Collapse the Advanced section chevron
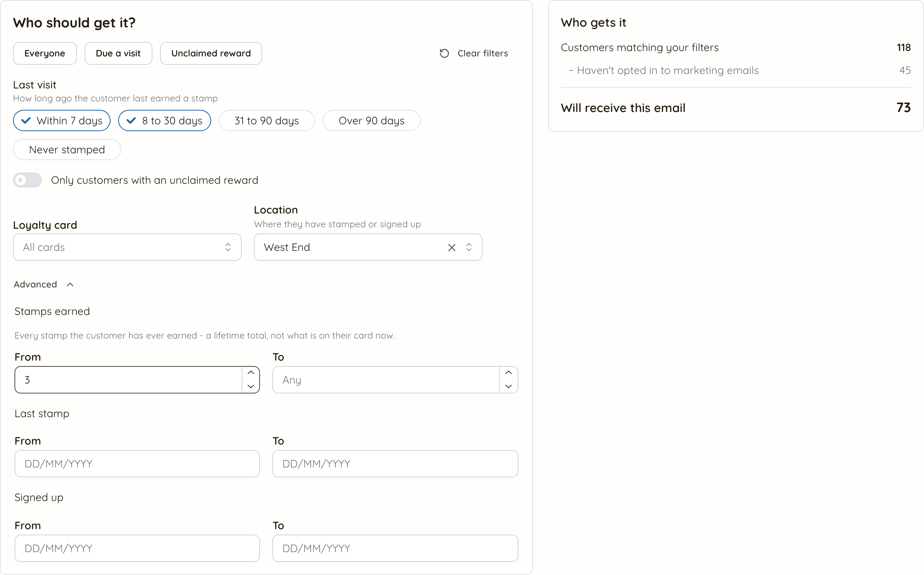924x575 pixels. click(70, 284)
